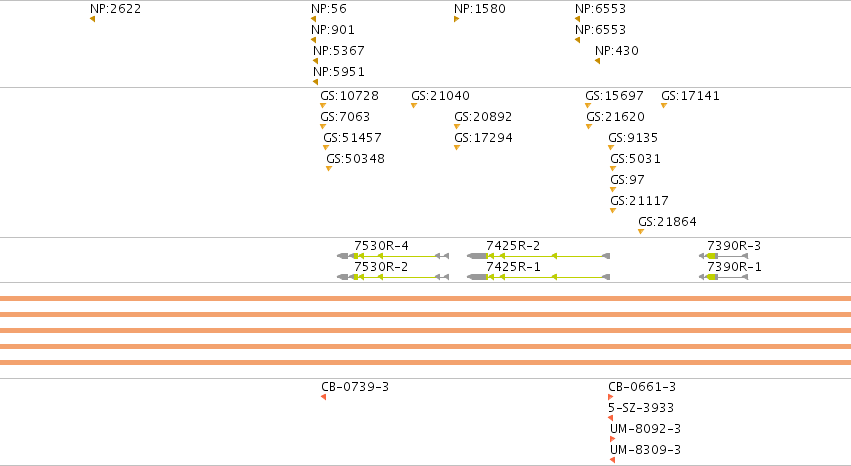
Task: Click the GS:97 label
Action: [x=627, y=180]
